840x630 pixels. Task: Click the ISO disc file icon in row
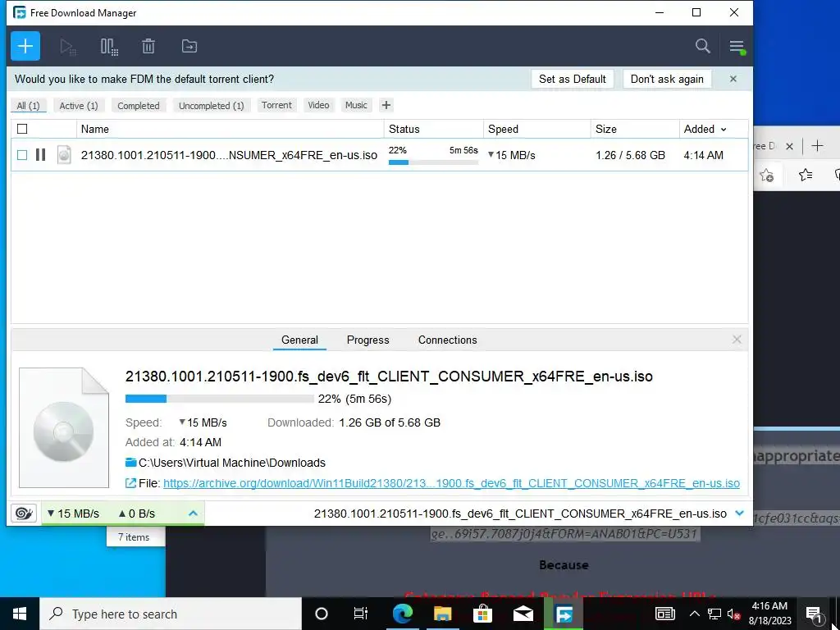64,155
